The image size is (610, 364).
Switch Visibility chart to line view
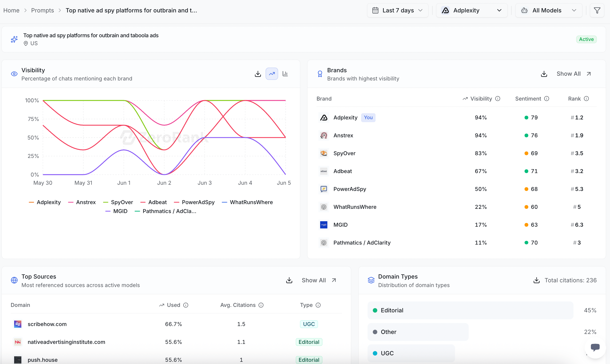point(272,74)
